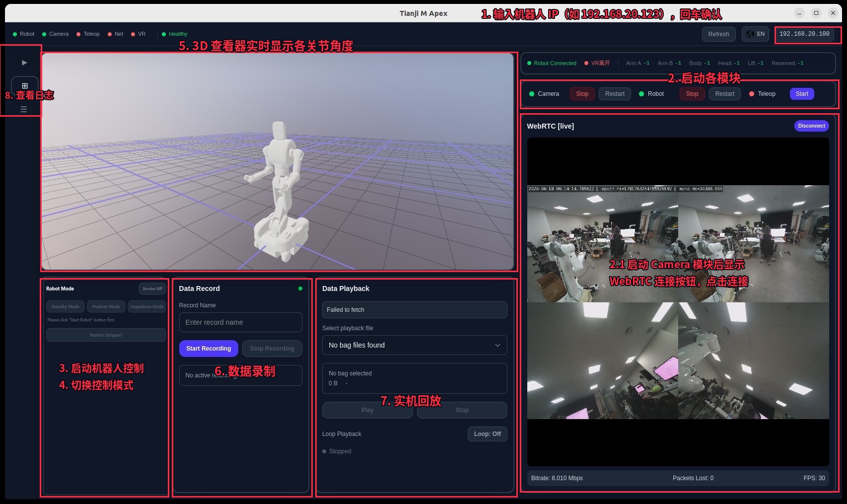Play the selected bag file
This screenshot has height=504, width=847.
point(367,410)
